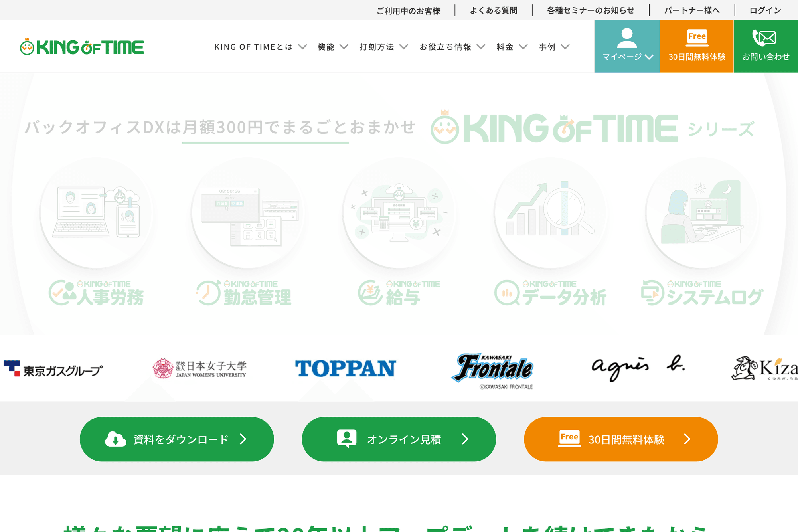Click the システムログ product logo
Viewport: 798px width, 532px height.
click(702, 293)
